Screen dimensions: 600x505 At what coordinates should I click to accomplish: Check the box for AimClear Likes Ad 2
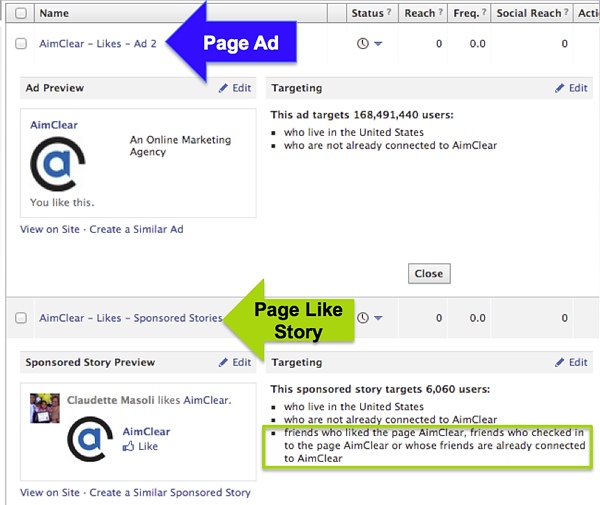(21, 44)
